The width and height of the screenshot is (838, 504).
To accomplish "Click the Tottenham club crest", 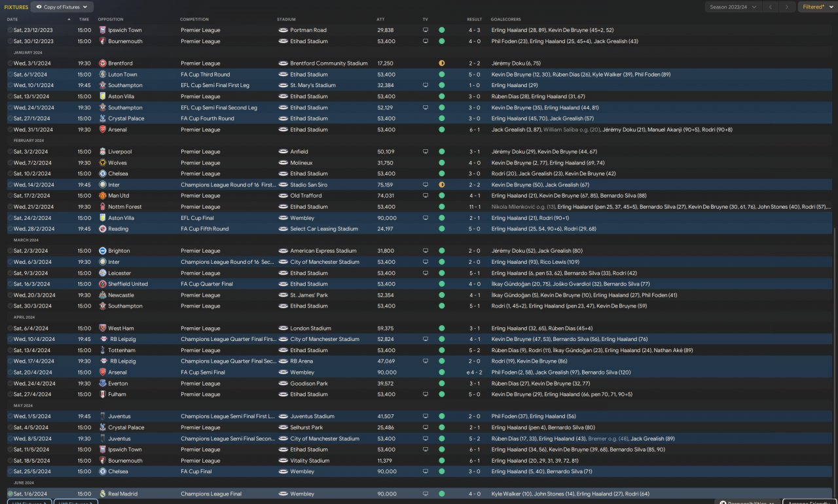I will click(x=103, y=350).
